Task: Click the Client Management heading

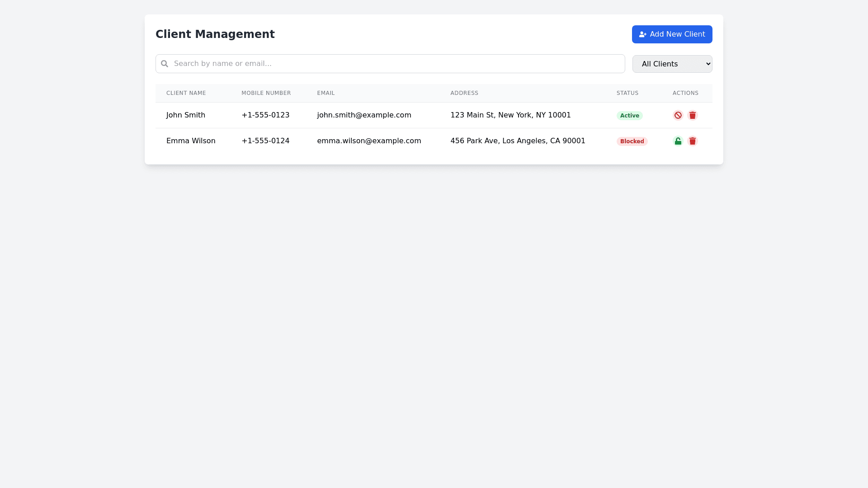Action: [215, 34]
